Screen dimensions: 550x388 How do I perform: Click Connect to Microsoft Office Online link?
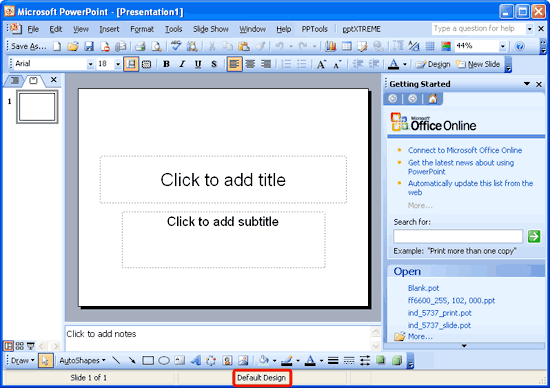pos(465,150)
